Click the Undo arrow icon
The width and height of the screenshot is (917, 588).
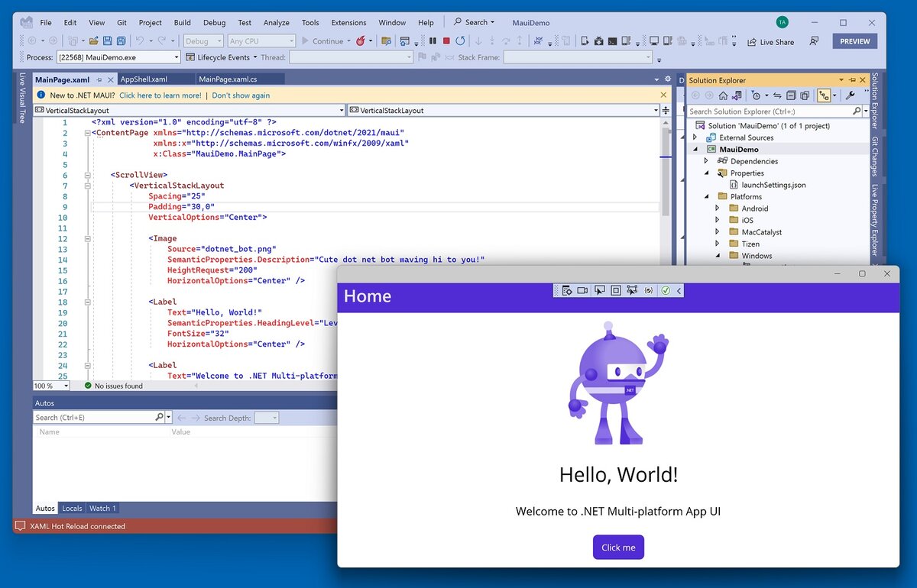140,41
